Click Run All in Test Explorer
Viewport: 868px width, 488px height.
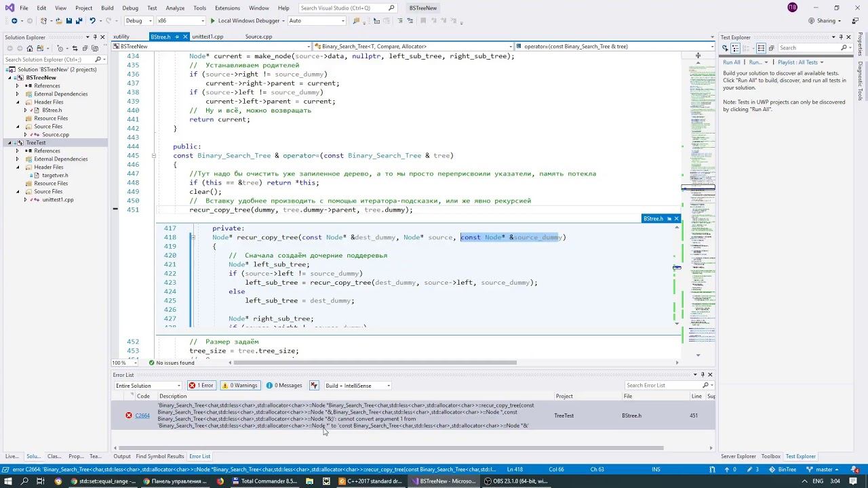coord(732,62)
